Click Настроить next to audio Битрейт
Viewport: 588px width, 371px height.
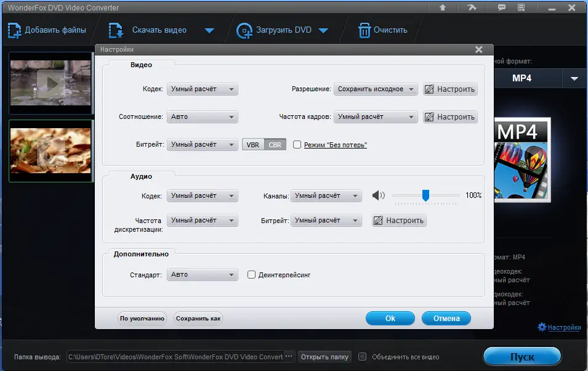399,221
